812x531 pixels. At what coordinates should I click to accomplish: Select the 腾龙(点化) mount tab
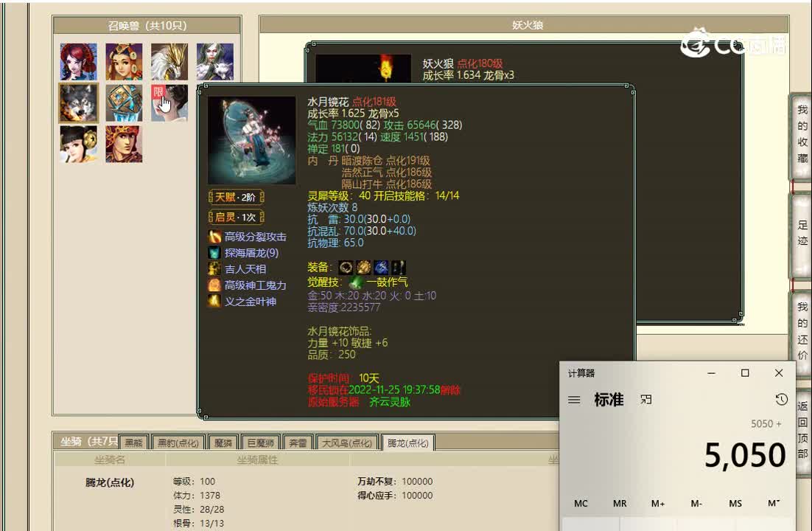(408, 442)
